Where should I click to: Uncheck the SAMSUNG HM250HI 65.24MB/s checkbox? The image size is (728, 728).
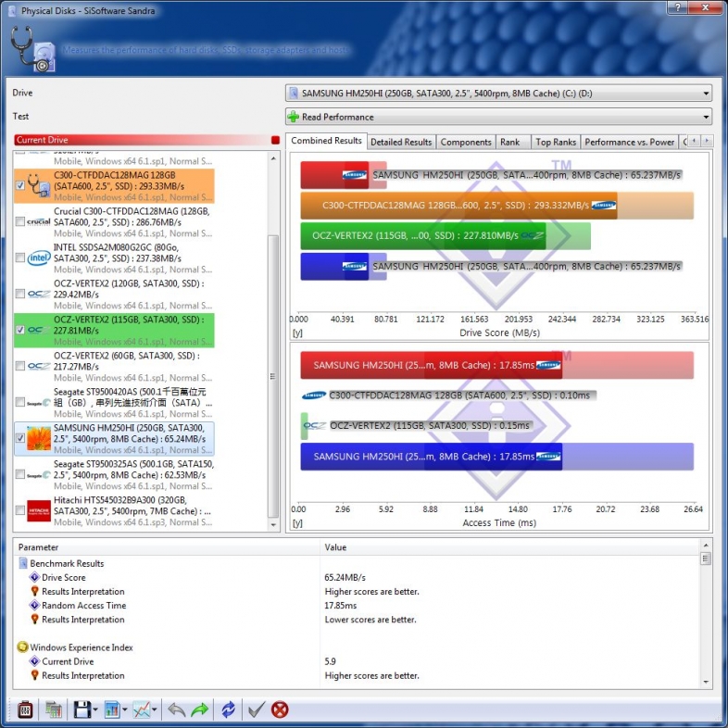20,438
